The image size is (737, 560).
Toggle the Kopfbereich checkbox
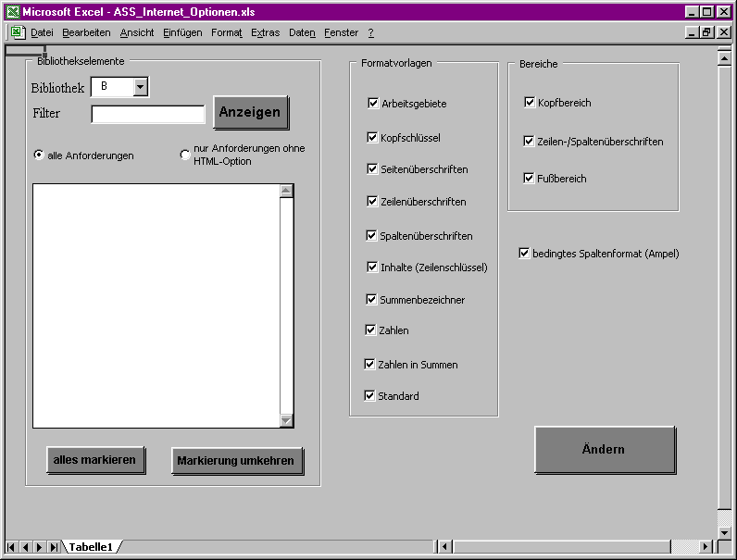[530, 103]
